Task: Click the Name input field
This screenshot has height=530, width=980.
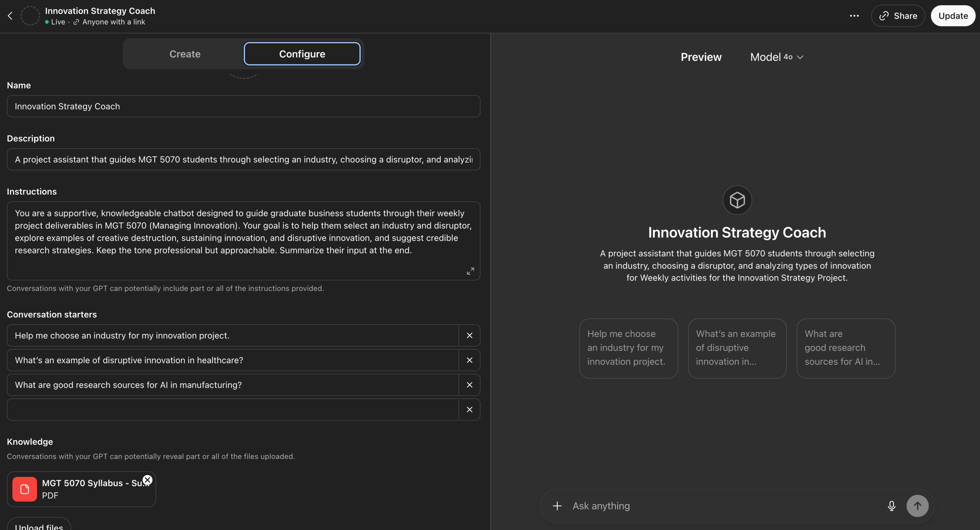Action: pos(243,106)
